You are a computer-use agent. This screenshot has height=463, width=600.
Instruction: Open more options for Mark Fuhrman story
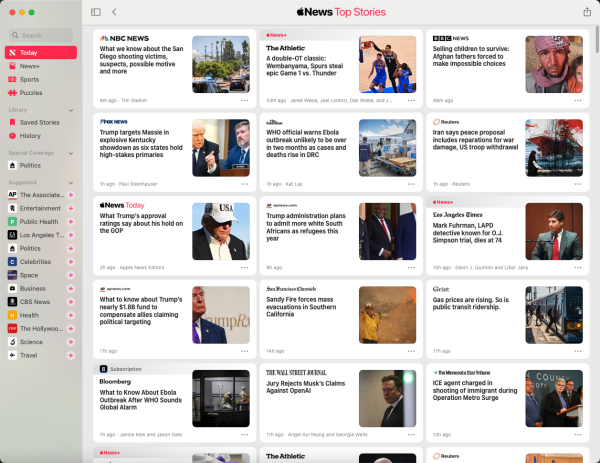(578, 267)
